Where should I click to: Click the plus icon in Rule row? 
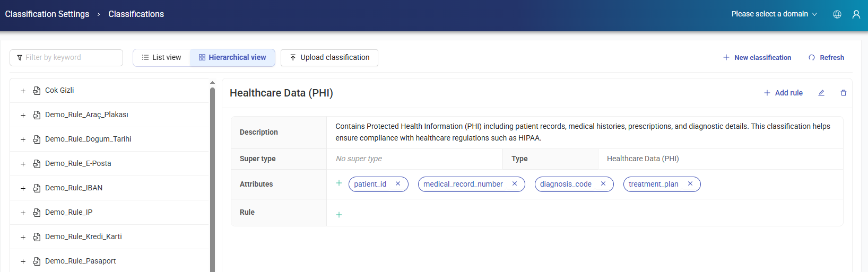(339, 215)
